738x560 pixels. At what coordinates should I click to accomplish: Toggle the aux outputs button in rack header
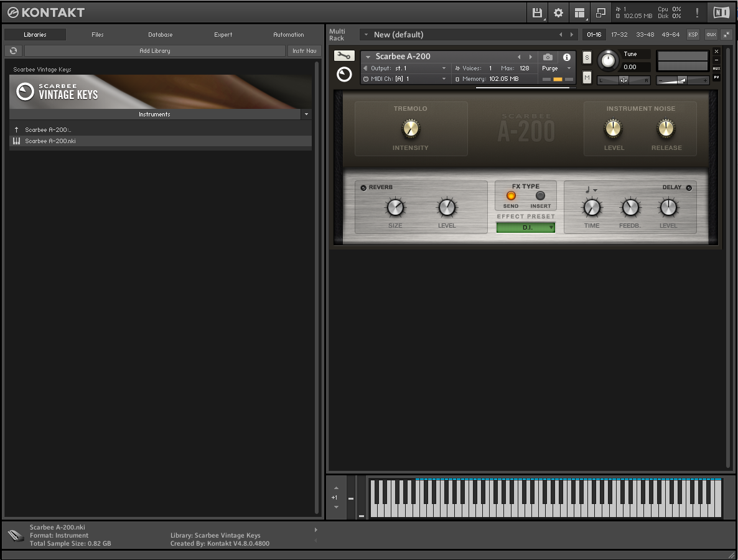coord(711,34)
